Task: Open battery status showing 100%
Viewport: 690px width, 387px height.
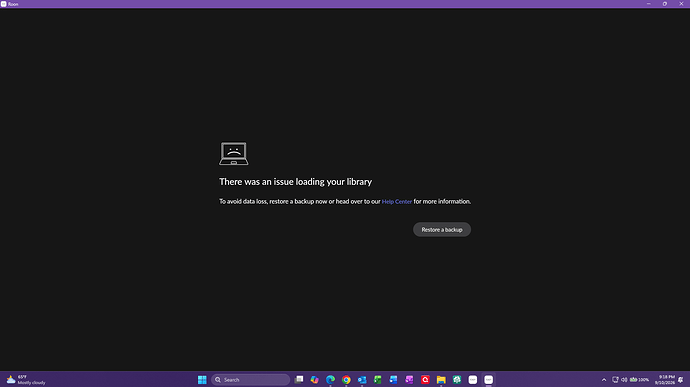Action: [639, 380]
